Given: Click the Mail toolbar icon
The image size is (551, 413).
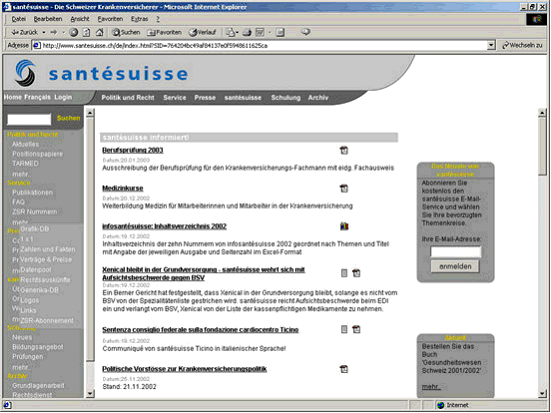Looking at the screenshot, I should (x=231, y=32).
